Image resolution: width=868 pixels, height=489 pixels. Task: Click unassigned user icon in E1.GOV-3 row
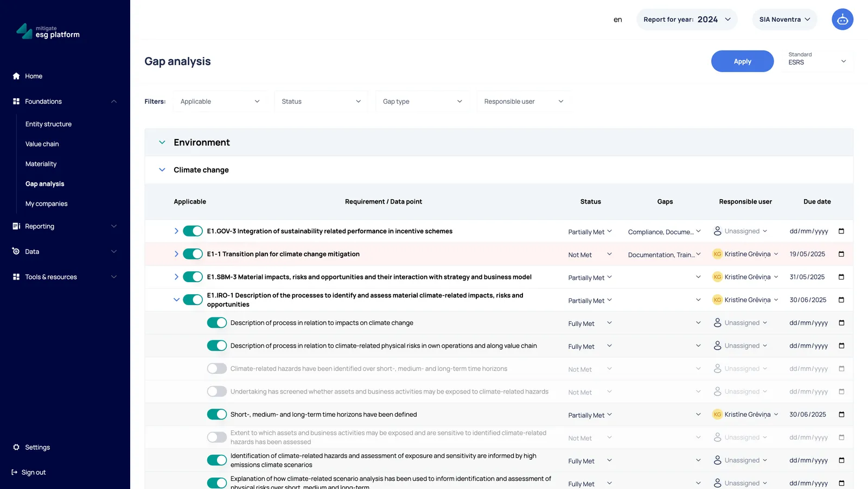[717, 231]
